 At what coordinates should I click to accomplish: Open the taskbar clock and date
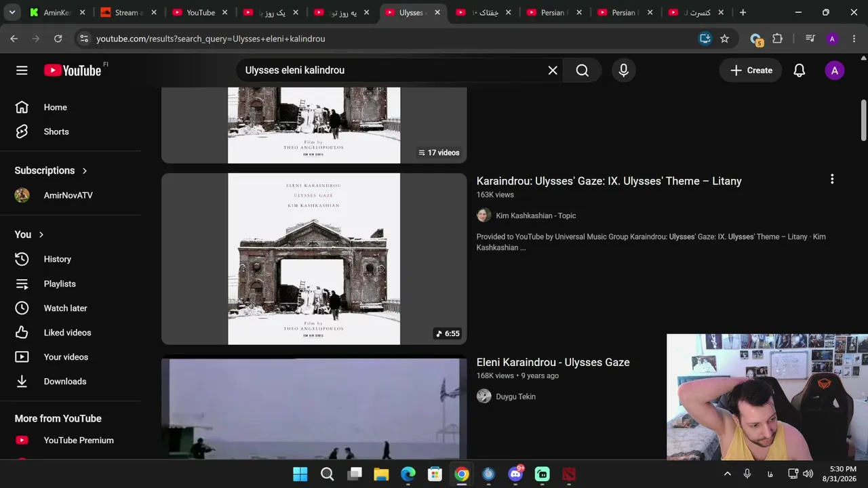click(x=839, y=474)
